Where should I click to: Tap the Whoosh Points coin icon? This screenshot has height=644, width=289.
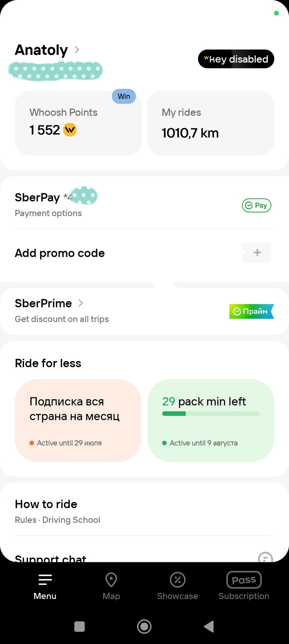pyautogui.click(x=70, y=130)
